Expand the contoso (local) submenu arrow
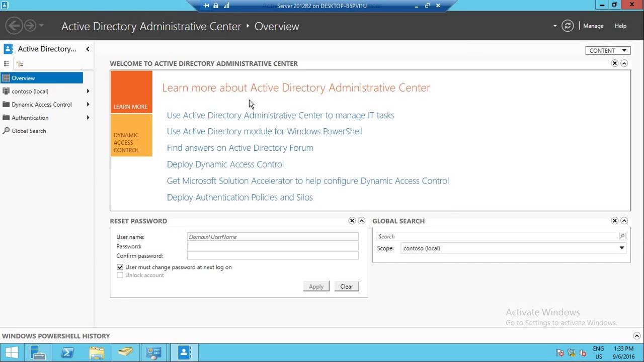 [88, 91]
